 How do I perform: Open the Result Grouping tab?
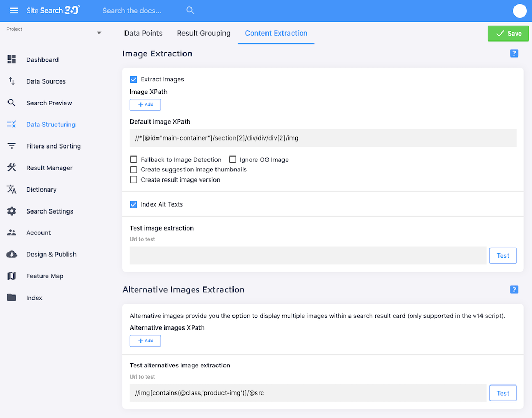[203, 33]
